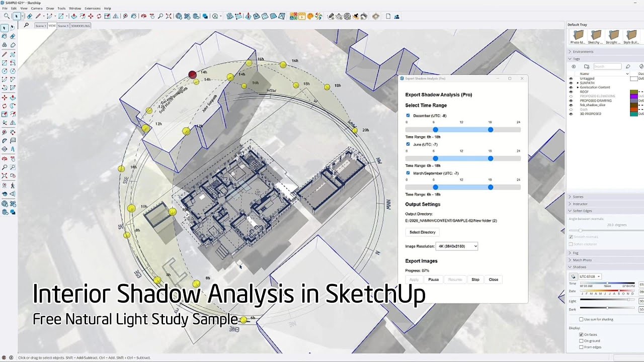Click Close in Export Shadow Analysis dialog
This screenshot has height=362, width=644.
click(x=493, y=280)
